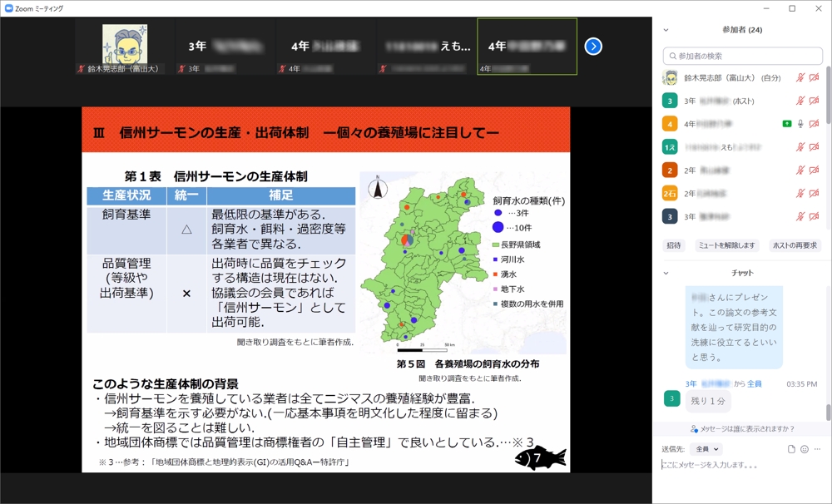This screenshot has width=832, height=504.
Task: Click the privacy person icon beside メッセージは誰に表示されますか
Action: [694, 428]
